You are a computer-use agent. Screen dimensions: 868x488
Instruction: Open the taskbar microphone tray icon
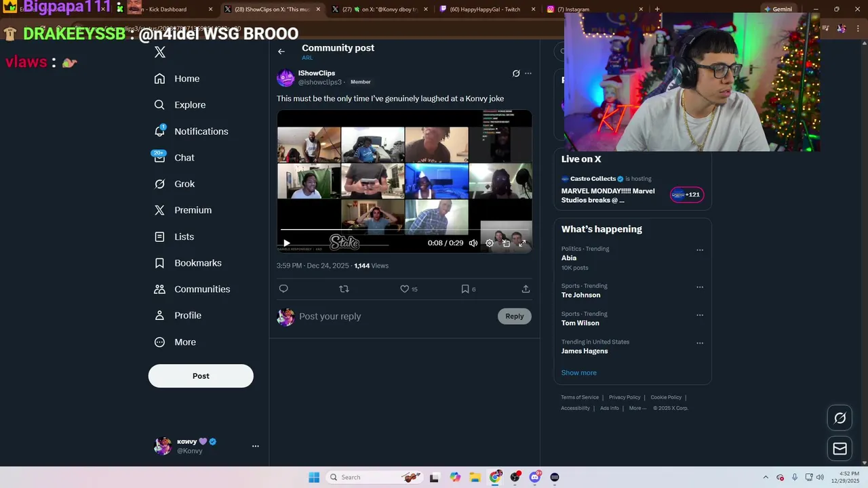pos(795,477)
